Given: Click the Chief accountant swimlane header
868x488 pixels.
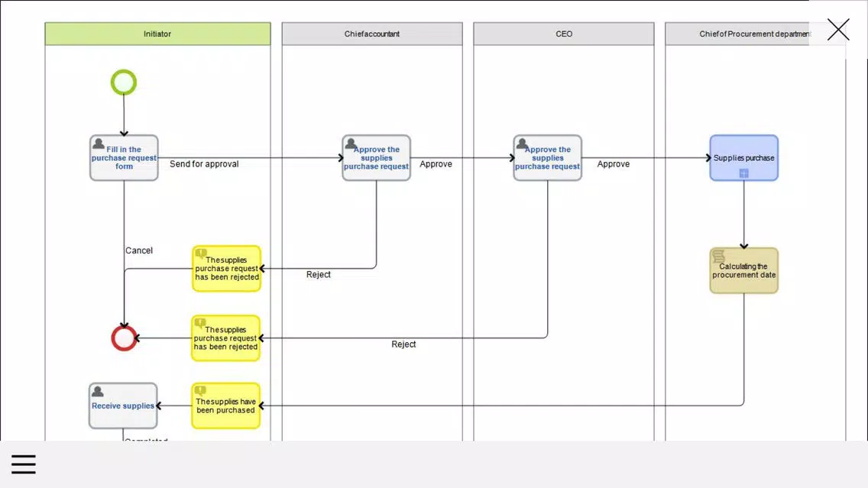Looking at the screenshot, I should click(x=372, y=34).
